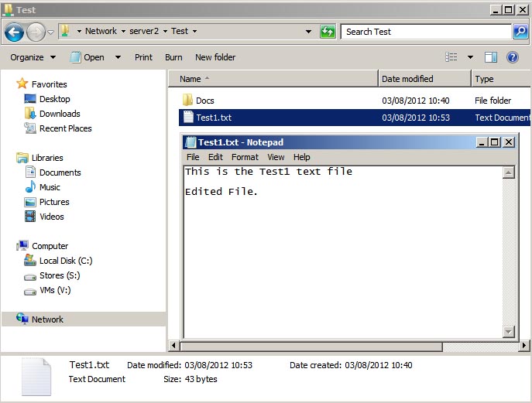Click Notepad's scroll down arrow
Viewport: 532px width, 403px height.
pyautogui.click(x=508, y=331)
